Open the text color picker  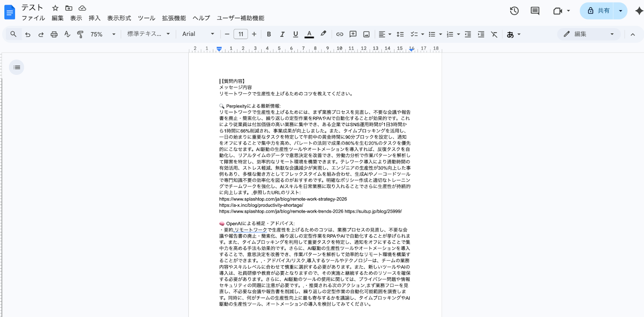coord(309,34)
